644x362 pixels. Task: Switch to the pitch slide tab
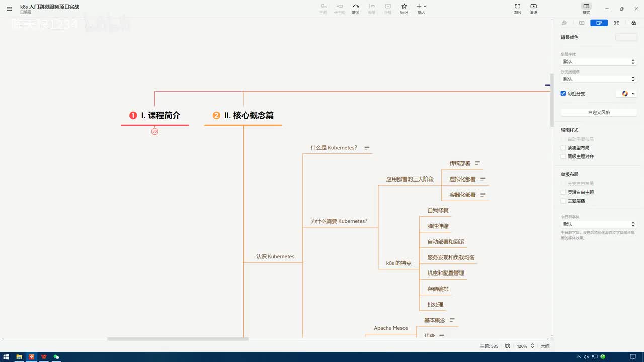(x=582, y=23)
